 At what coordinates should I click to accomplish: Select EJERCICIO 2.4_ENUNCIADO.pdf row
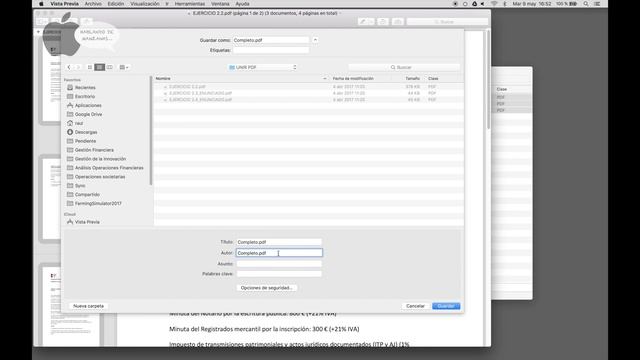point(309,100)
